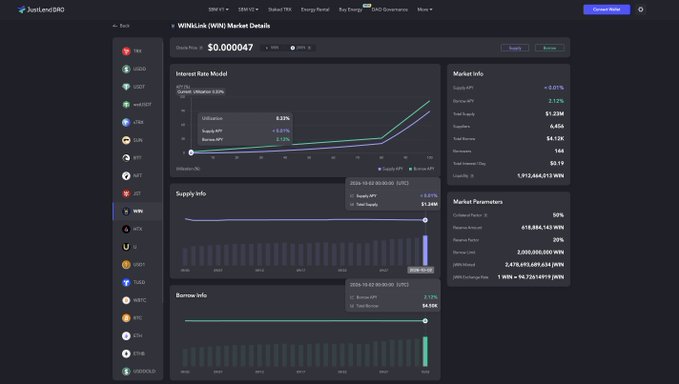Click the JustLend DAO logo
This screenshot has height=384, width=679.
click(41, 10)
